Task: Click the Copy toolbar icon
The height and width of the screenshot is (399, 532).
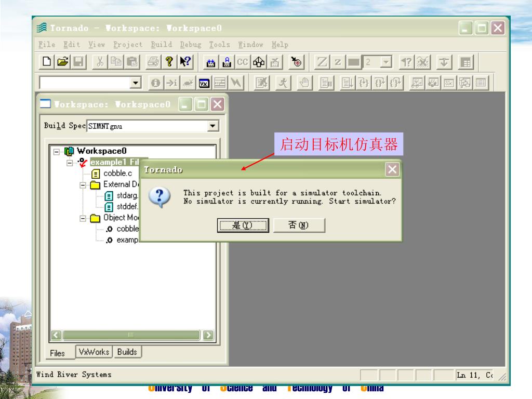Action: point(116,61)
